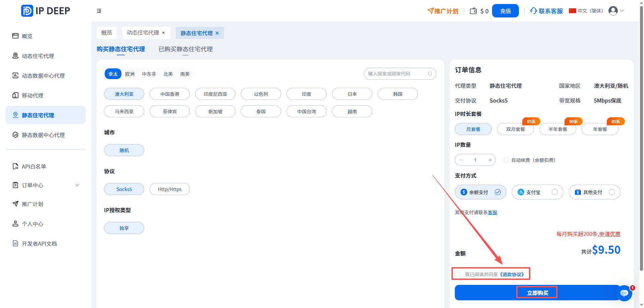Screen dimensions: 644x308
Task: Open the 申请优惠 discount link
Action: [610, 234]
